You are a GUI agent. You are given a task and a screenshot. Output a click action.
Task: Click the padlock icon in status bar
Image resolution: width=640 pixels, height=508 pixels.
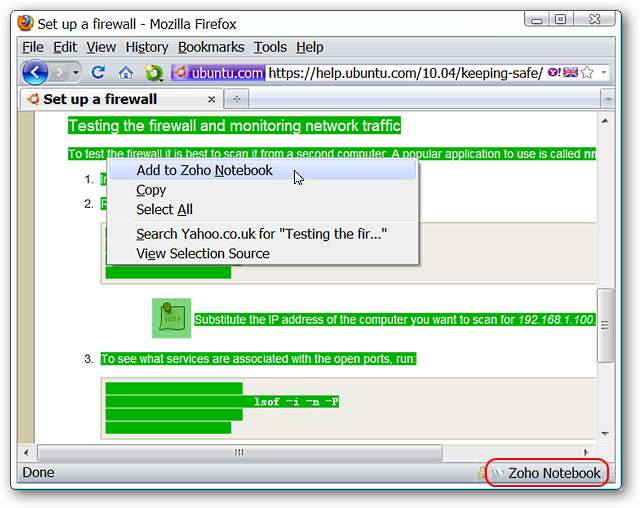[x=482, y=473]
